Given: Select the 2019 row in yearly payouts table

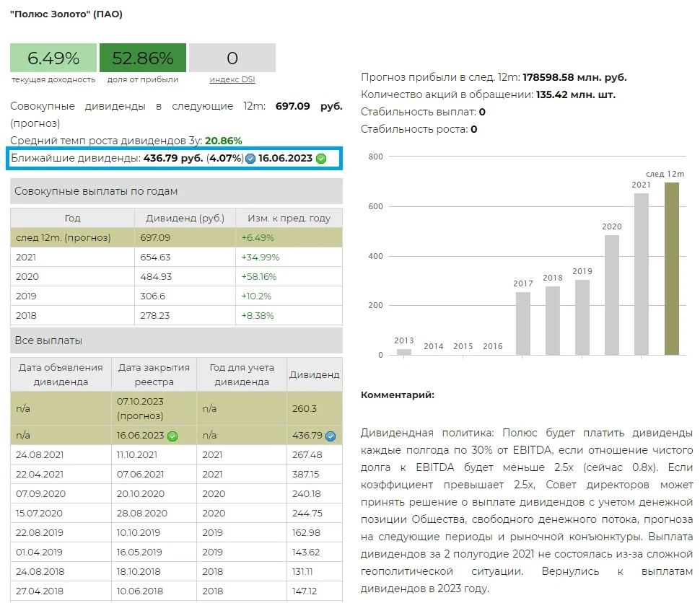Looking at the screenshot, I should pyautogui.click(x=176, y=296).
